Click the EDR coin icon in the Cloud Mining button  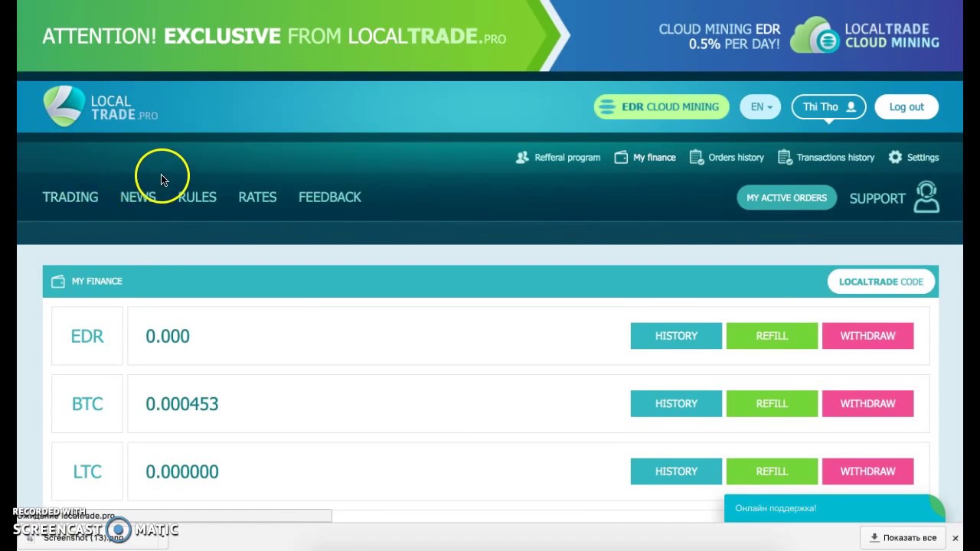[607, 107]
